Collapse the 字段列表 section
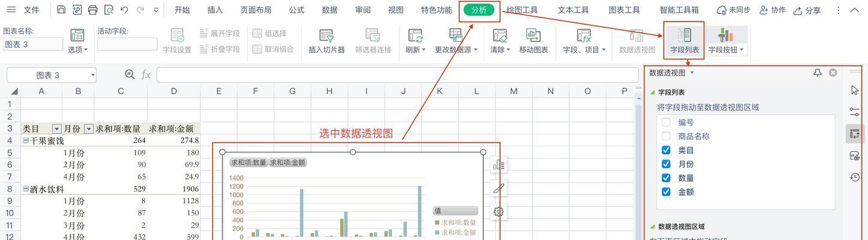Image resolution: width=868 pixels, height=240 pixels. pyautogui.click(x=653, y=92)
